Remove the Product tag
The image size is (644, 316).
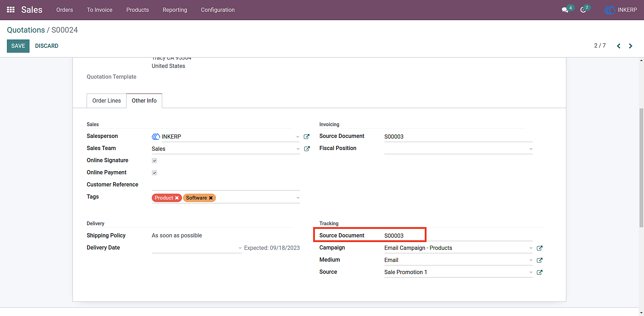coord(177,198)
